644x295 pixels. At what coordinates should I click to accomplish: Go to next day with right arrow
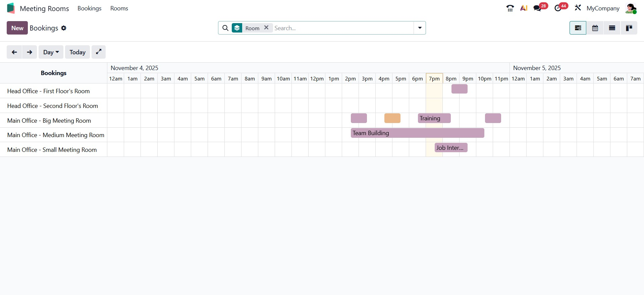pyautogui.click(x=30, y=52)
